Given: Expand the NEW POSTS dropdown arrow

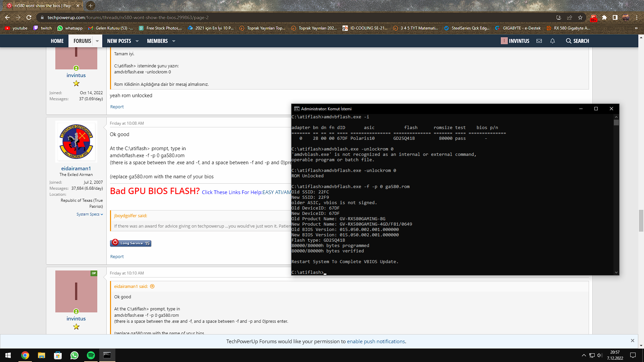Looking at the screenshot, I should tap(137, 41).
